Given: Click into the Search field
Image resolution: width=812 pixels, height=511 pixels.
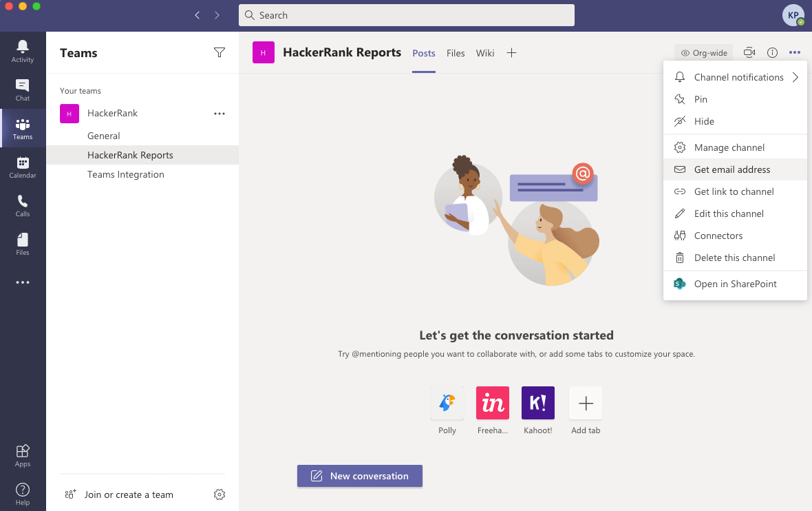Looking at the screenshot, I should coord(407,15).
